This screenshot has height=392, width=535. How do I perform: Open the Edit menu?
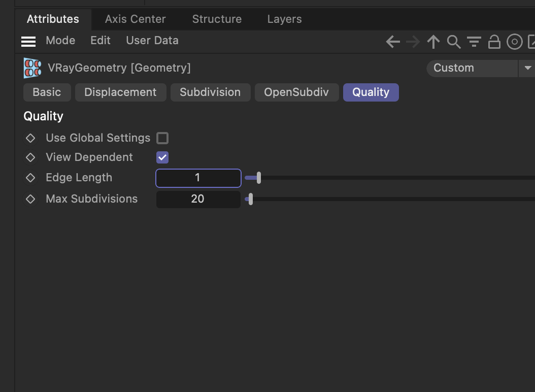pyautogui.click(x=101, y=41)
